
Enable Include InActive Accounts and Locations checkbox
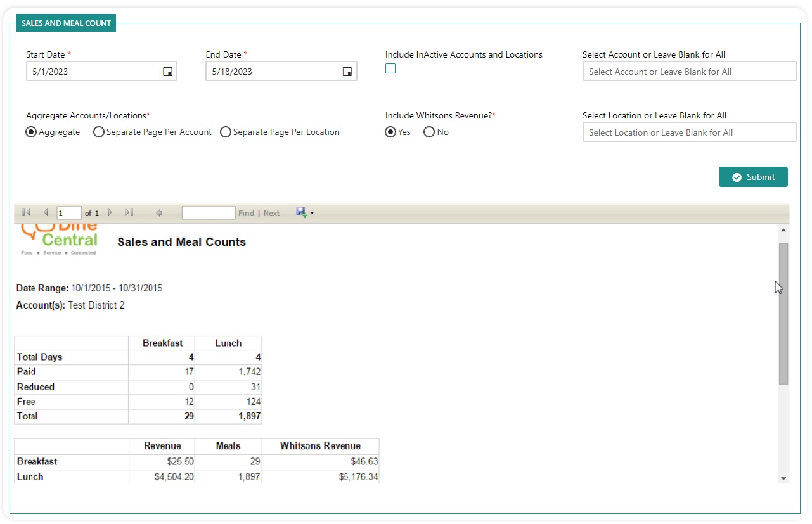click(x=390, y=69)
